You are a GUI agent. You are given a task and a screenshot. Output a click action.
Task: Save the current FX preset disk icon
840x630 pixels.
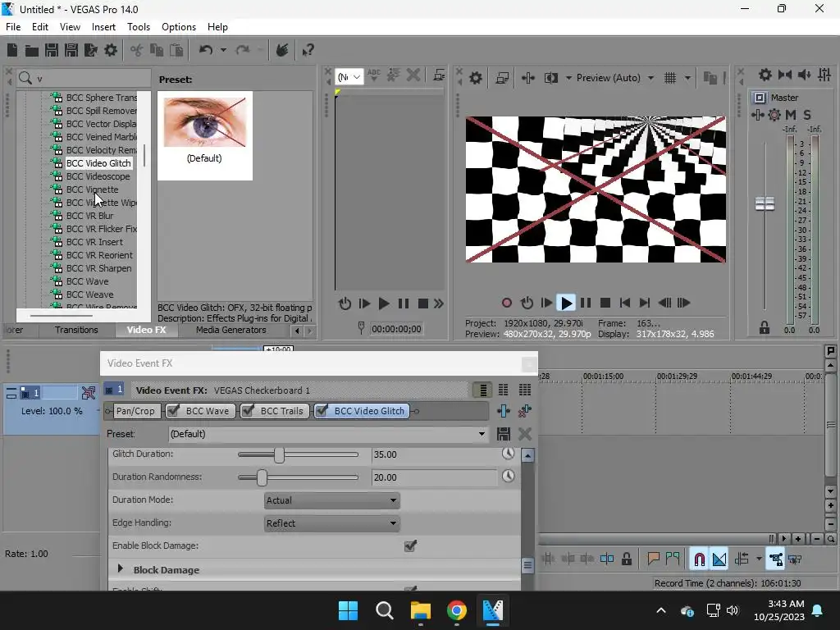coord(503,434)
